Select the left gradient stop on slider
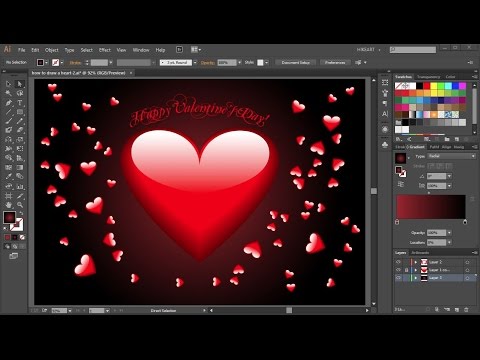 [397, 222]
